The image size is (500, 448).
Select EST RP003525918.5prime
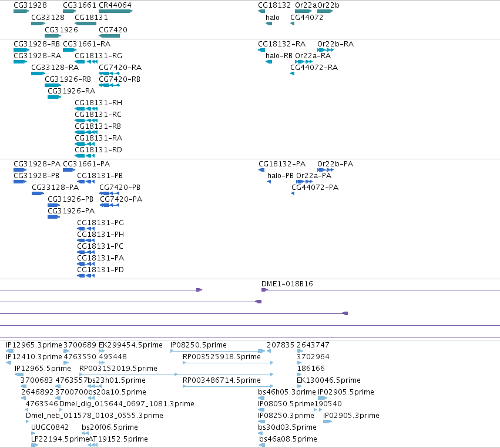click(222, 357)
